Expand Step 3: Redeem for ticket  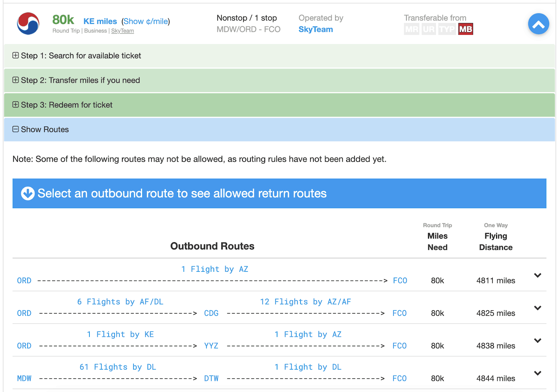[x=279, y=105]
